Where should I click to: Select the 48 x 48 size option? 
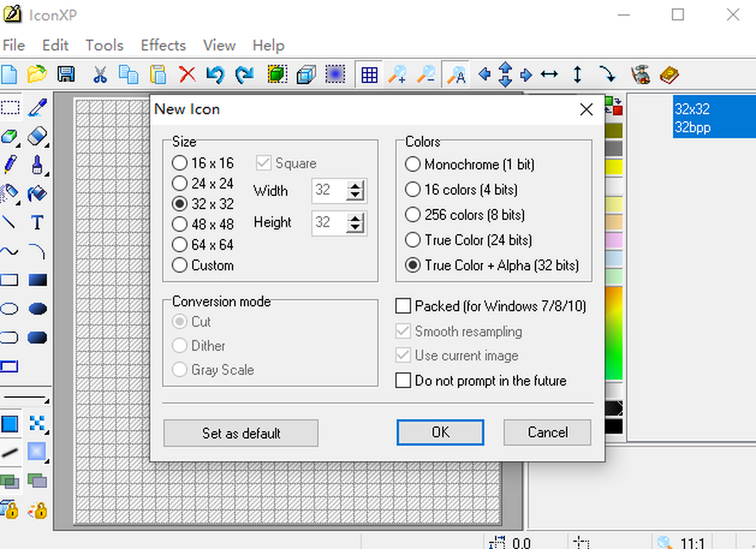(x=180, y=224)
